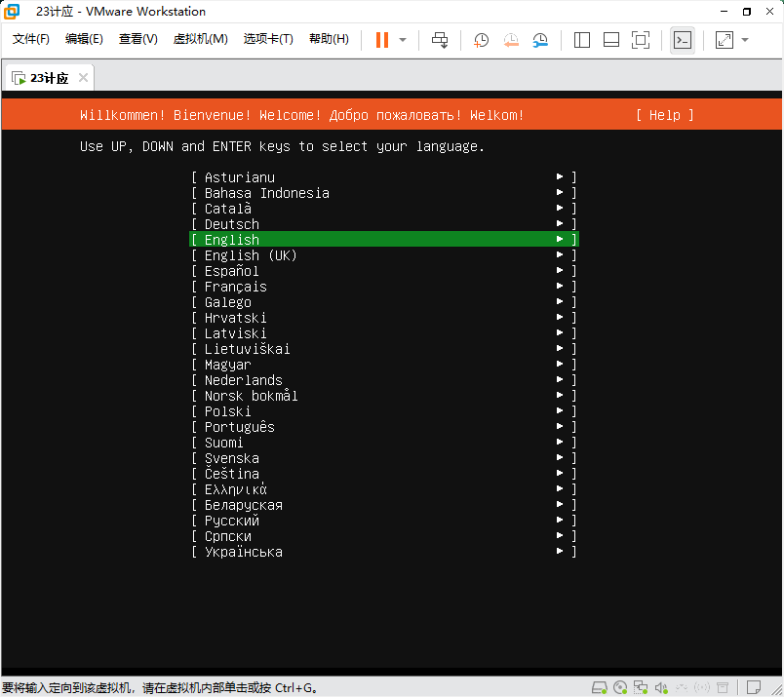Image resolution: width=784 pixels, height=697 pixels.
Task: Select Ελληνικά language
Action: [384, 489]
